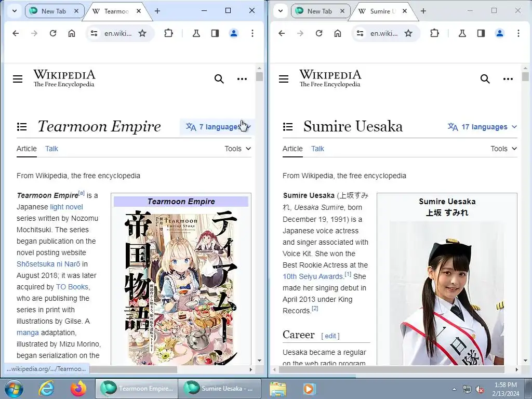
Task: Go to home page in left window
Action: 72,33
